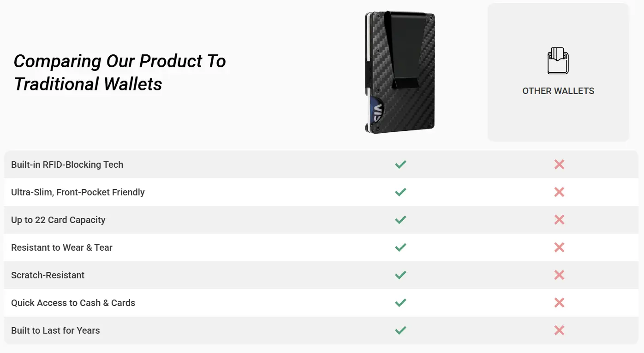Click green checkmark for RFID-Blocking Tech
Image resolution: width=644 pixels, height=353 pixels.
point(400,165)
